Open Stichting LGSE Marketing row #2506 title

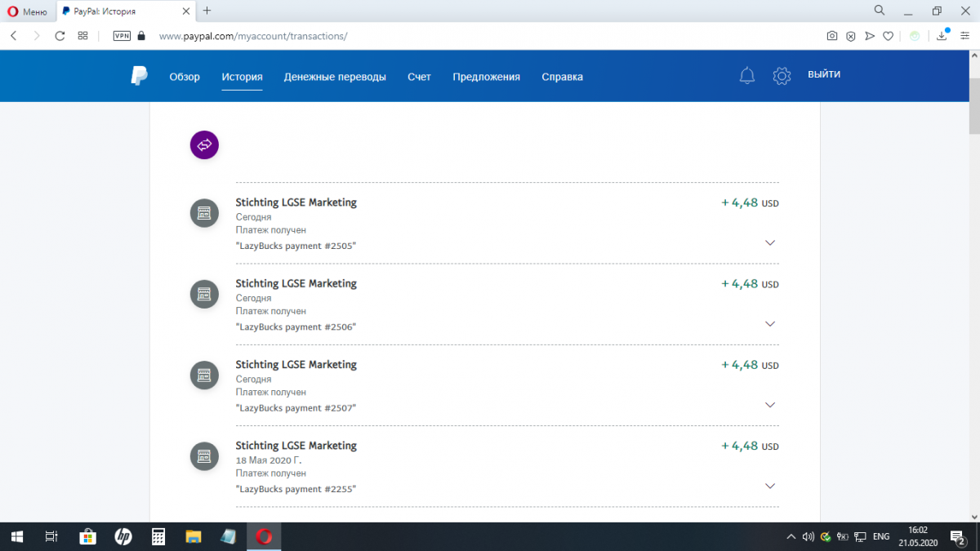coord(296,283)
